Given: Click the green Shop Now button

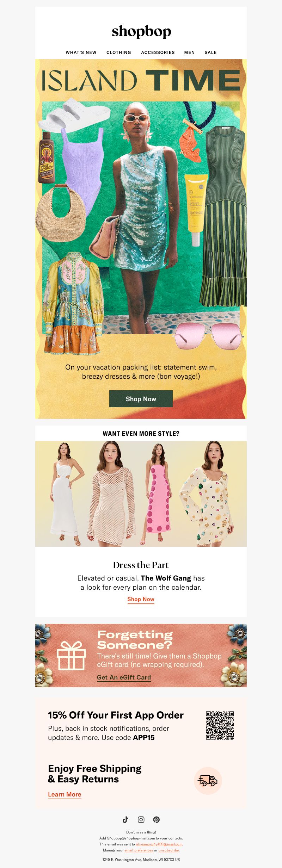Looking at the screenshot, I should [141, 399].
